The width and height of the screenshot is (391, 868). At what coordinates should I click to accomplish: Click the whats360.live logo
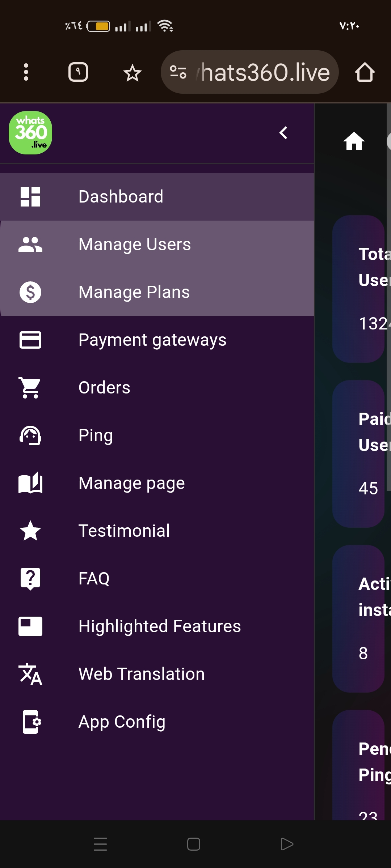(30, 133)
